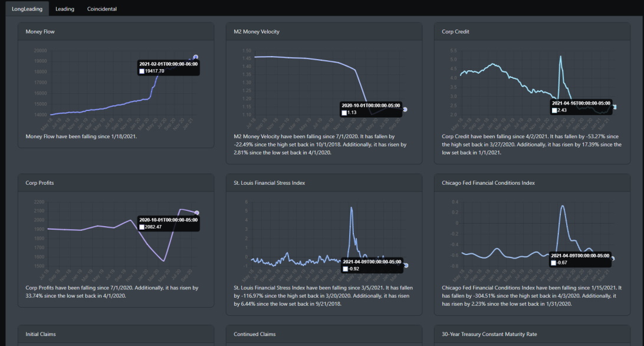The height and width of the screenshot is (346, 644).
Task: Click the 2021-02-01 date in Money Flow tooltip
Action: click(169, 64)
